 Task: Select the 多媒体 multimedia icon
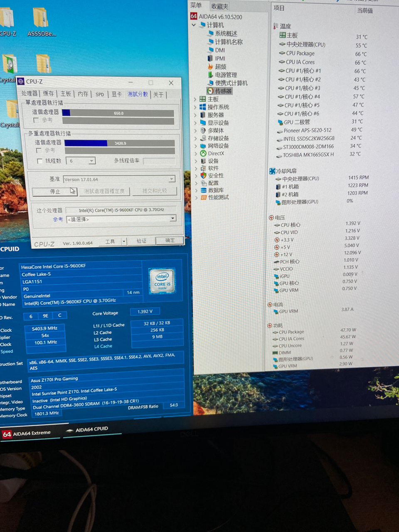(x=215, y=131)
